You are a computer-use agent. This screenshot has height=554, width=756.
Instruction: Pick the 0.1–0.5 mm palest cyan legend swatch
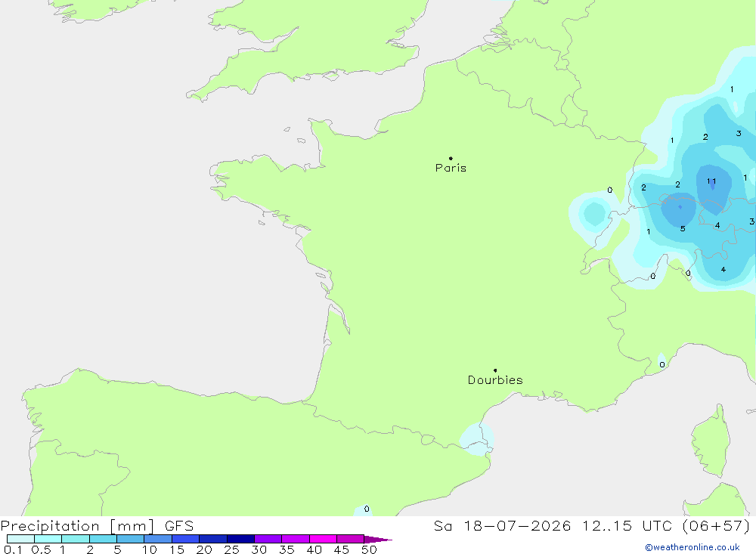tap(20, 539)
